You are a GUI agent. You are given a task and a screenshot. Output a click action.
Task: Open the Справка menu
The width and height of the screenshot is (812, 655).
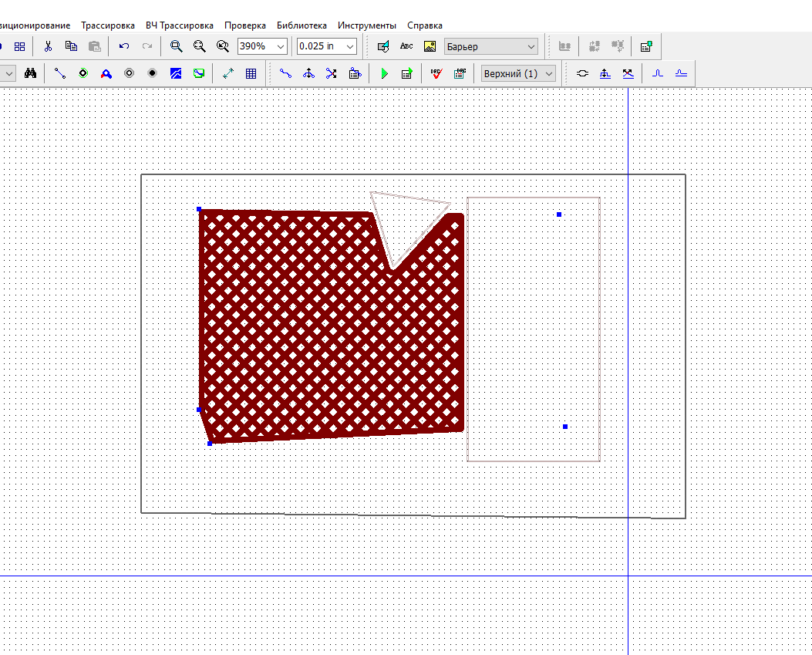tap(425, 25)
